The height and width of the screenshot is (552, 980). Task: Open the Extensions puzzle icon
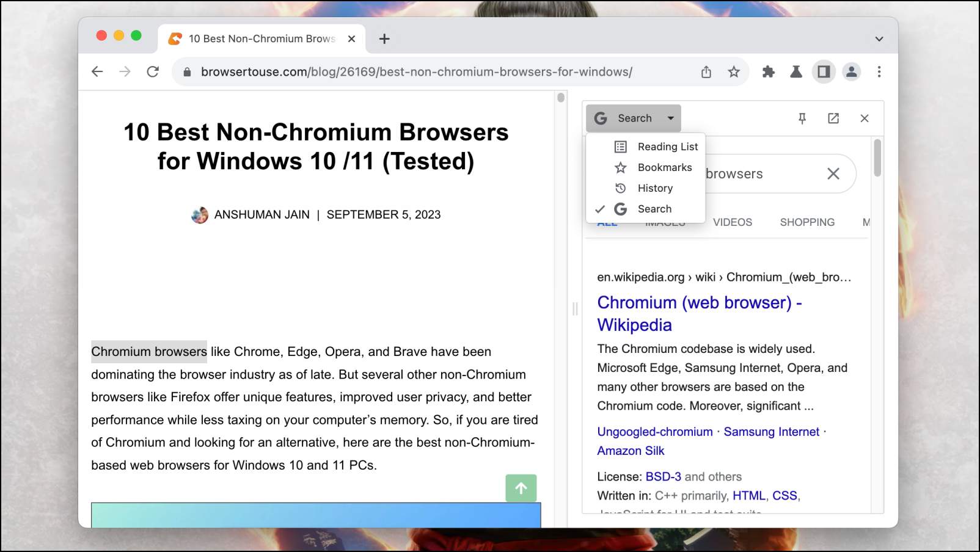click(769, 72)
